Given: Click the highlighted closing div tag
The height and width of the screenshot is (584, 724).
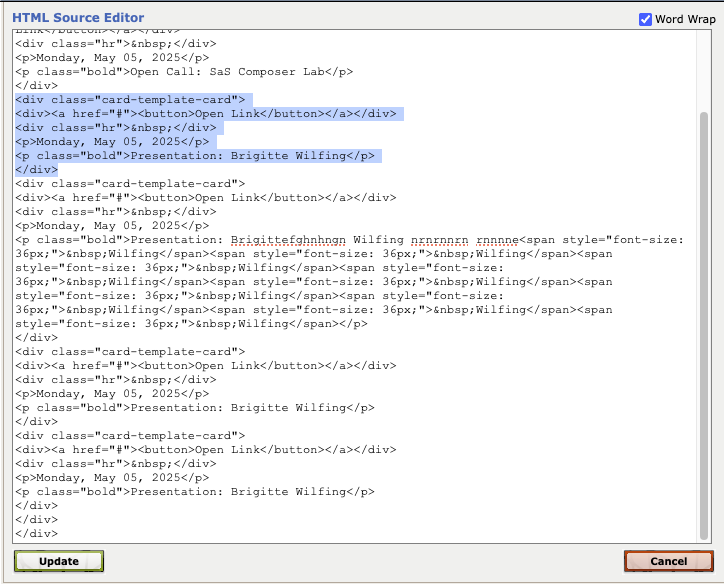Looking at the screenshot, I should point(36,170).
